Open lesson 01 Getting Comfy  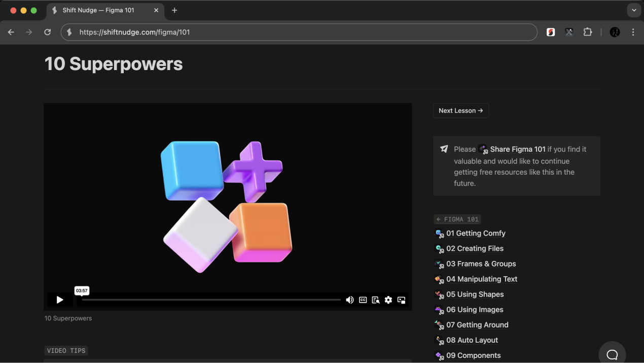(476, 234)
